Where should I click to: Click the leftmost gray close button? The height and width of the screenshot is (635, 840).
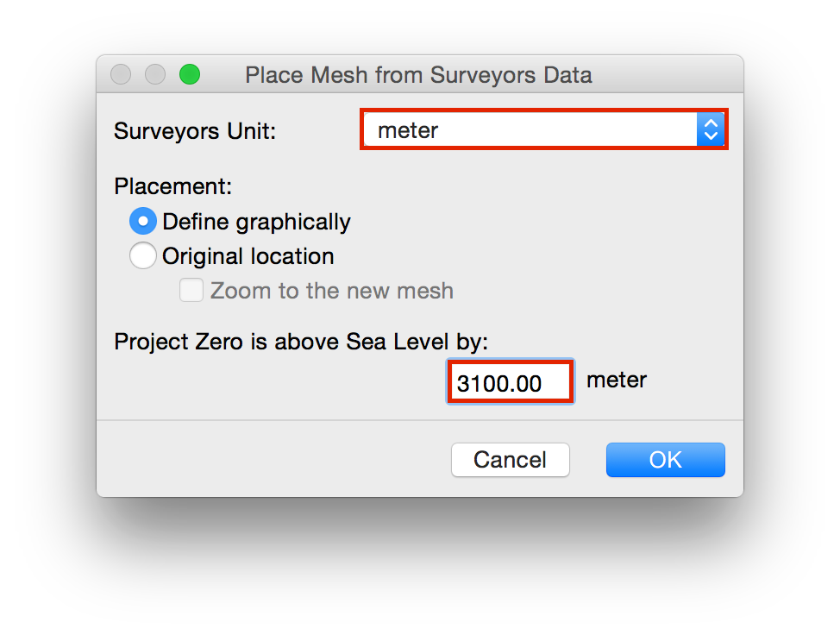121,75
